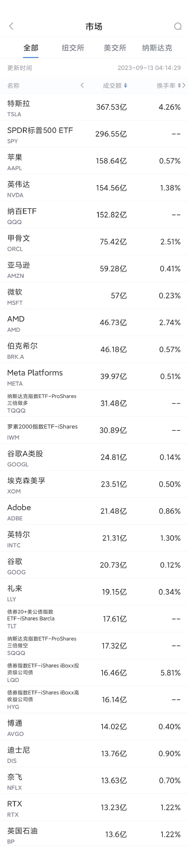Click right chevron next to 换手率

(x=184, y=85)
